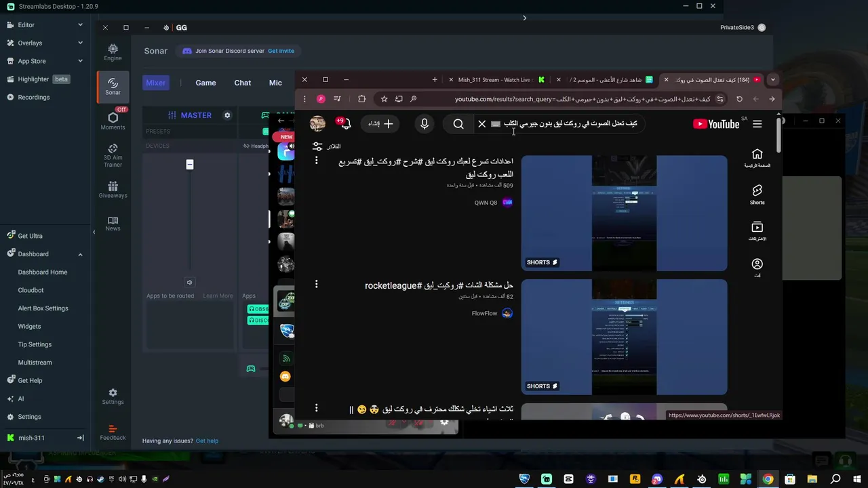Switch to the Game tab in Sonar
Viewport: 868px width, 488px height.
205,83
